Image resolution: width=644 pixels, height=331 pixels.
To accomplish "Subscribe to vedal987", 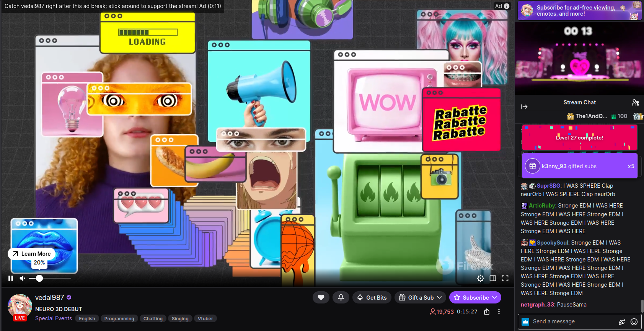I will pos(475,297).
